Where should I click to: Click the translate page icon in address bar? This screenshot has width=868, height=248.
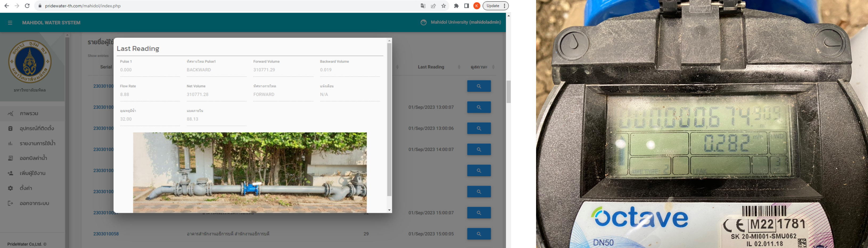(423, 6)
